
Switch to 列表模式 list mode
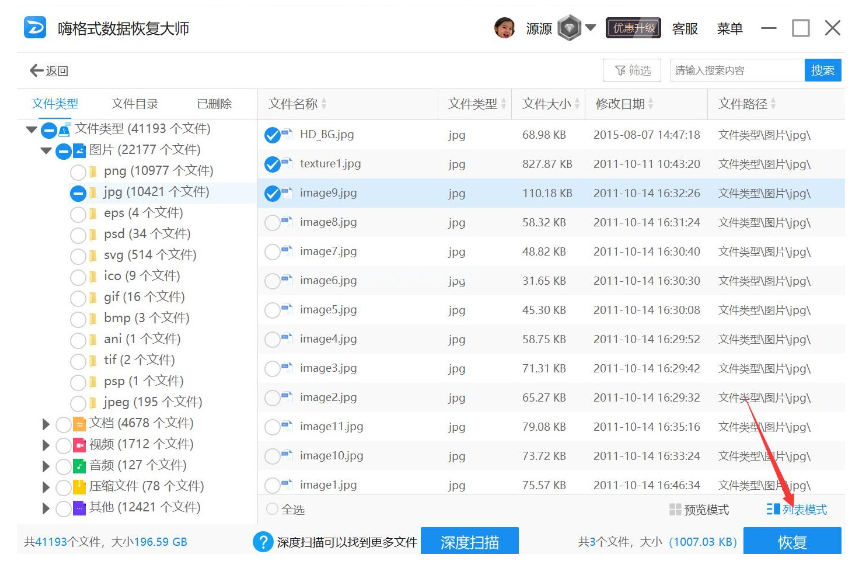coord(797,510)
